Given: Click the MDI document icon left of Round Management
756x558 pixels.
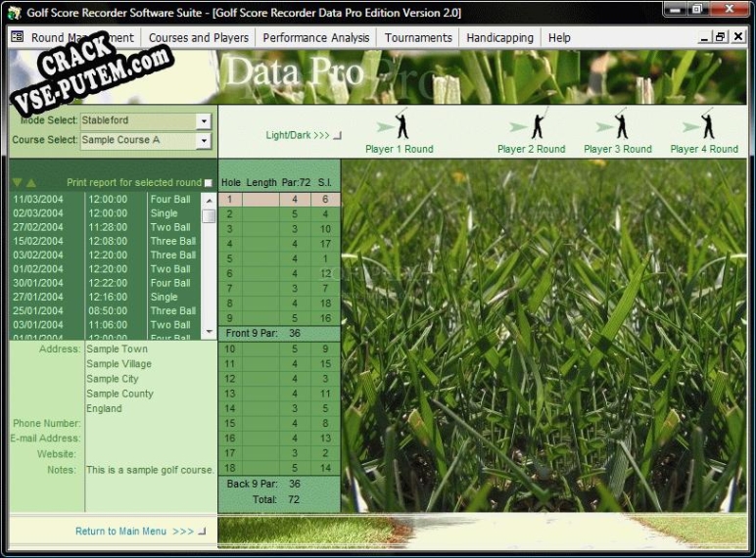Looking at the screenshot, I should pos(18,36).
